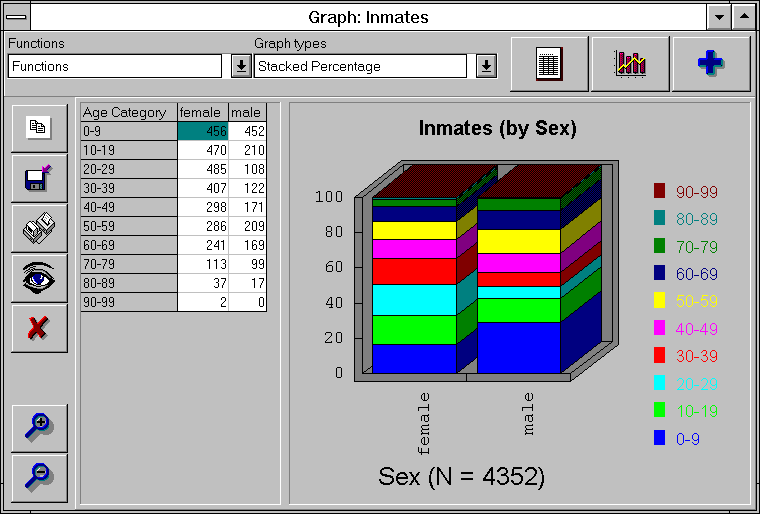Toggle the eye view icon
This screenshot has width=760, height=514.
tap(39, 278)
